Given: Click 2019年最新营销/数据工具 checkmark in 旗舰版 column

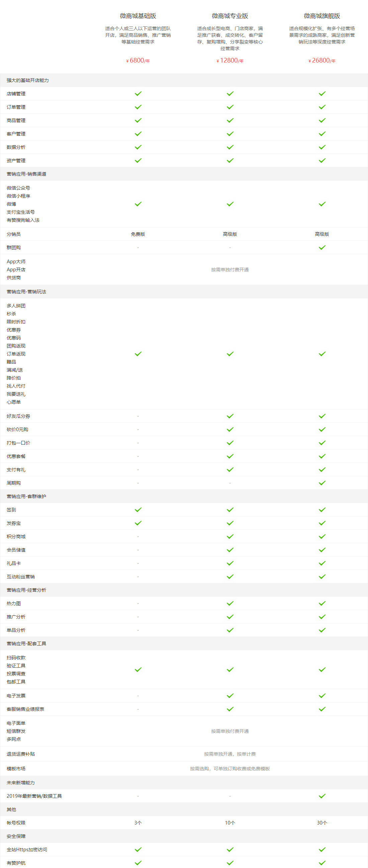Looking at the screenshot, I should click(322, 796).
